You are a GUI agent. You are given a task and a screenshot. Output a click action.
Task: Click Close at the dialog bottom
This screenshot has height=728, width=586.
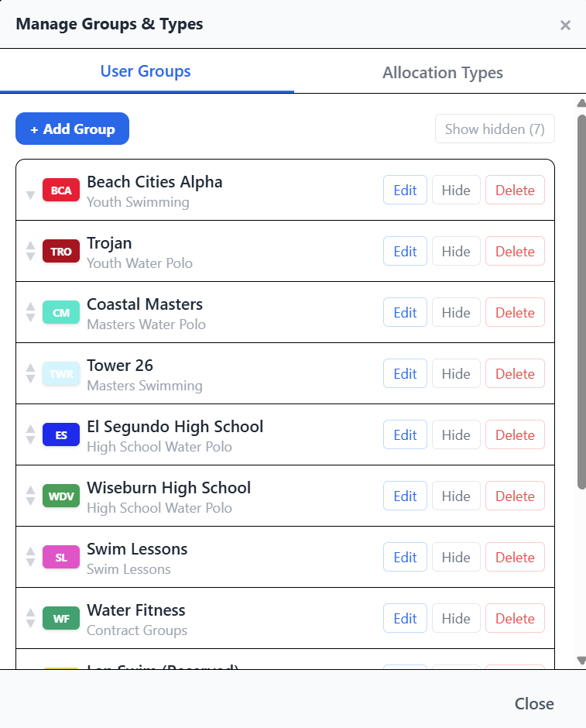click(534, 704)
